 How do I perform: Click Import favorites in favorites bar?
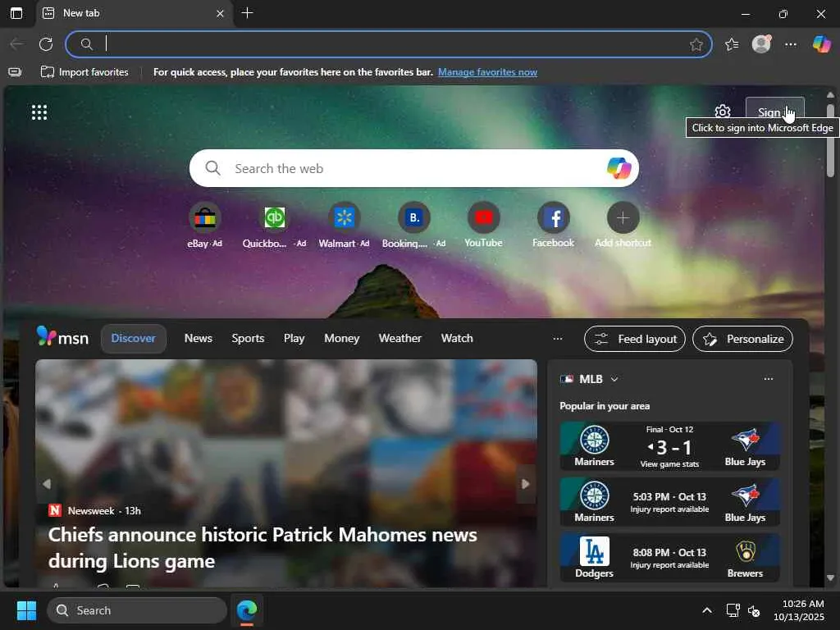point(84,72)
